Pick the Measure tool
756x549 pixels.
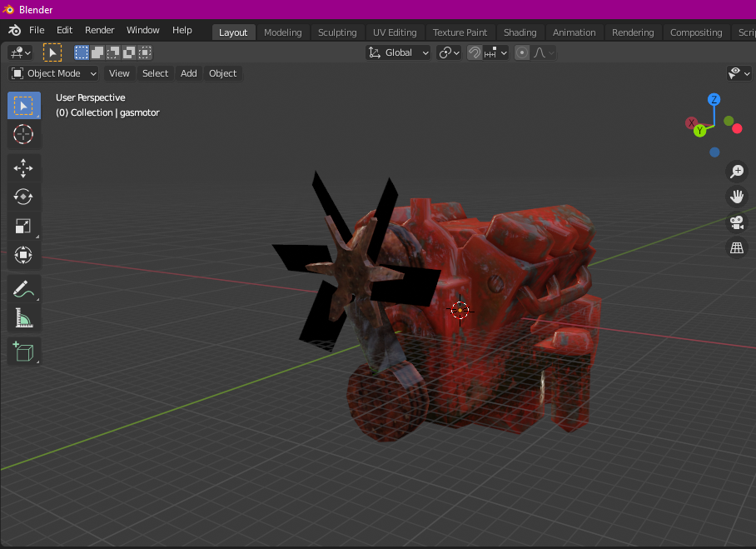click(x=23, y=318)
